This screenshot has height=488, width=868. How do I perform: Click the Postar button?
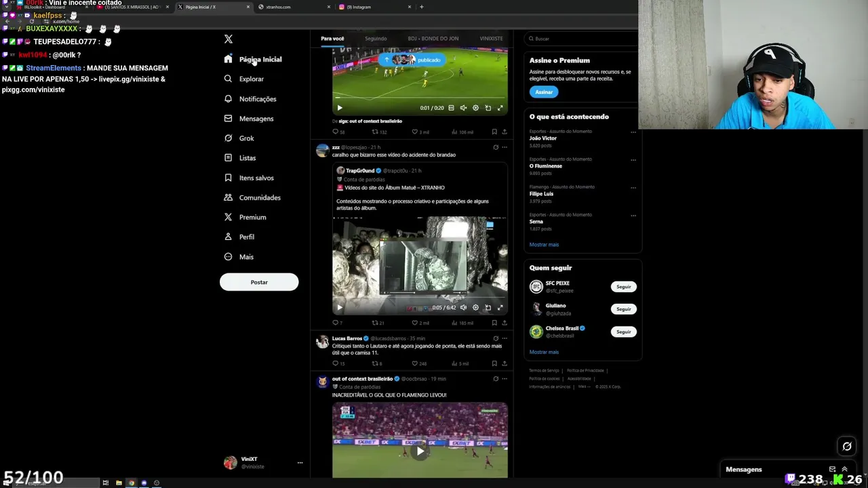(x=259, y=282)
